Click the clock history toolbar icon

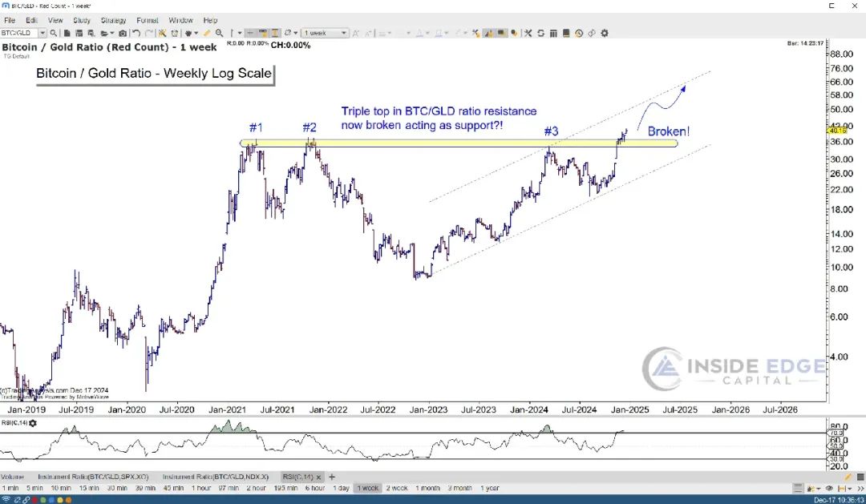(578, 33)
